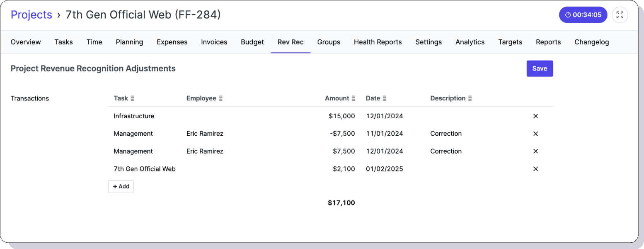Switch to the Health Reports tab
Viewport: 644px width, 249px height.
point(378,42)
